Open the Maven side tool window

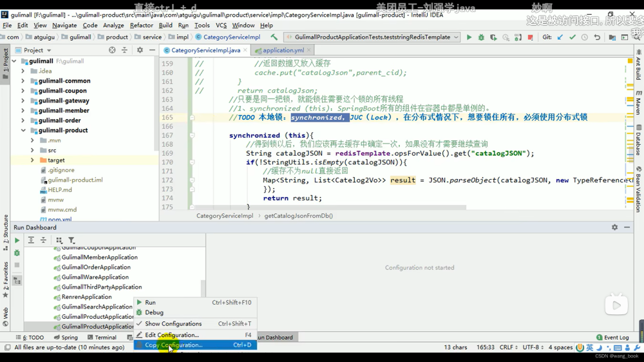tap(639, 102)
